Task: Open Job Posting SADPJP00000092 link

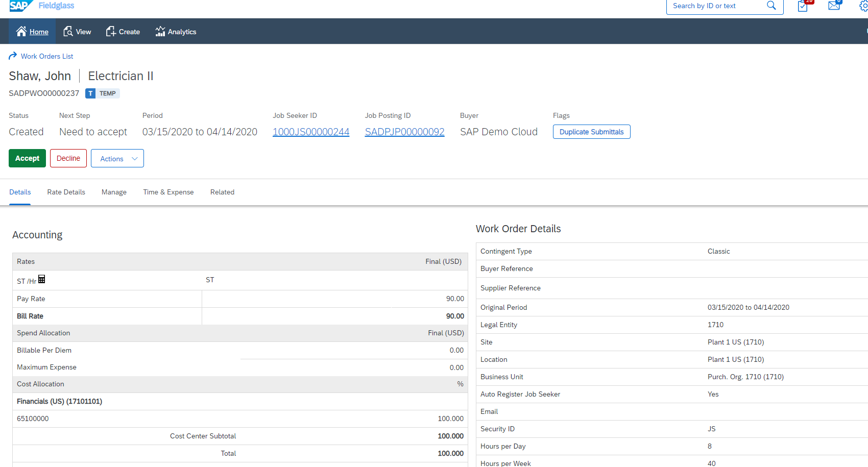Action: 405,132
